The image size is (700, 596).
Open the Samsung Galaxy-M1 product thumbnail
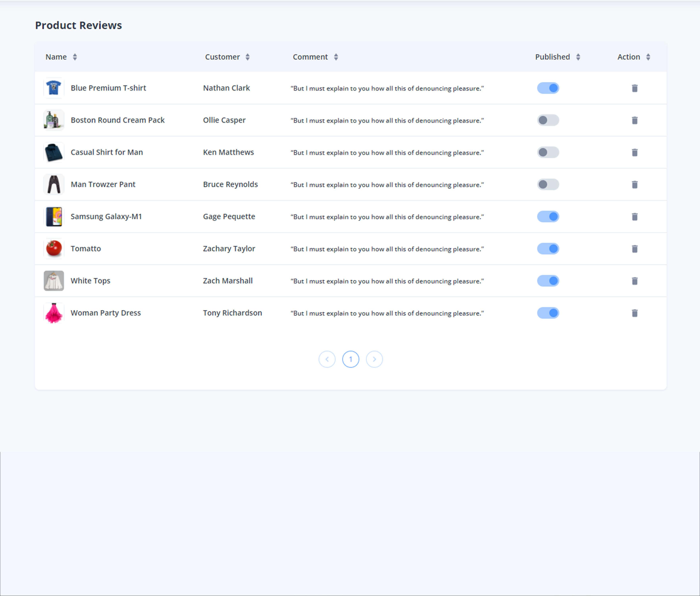(x=54, y=217)
